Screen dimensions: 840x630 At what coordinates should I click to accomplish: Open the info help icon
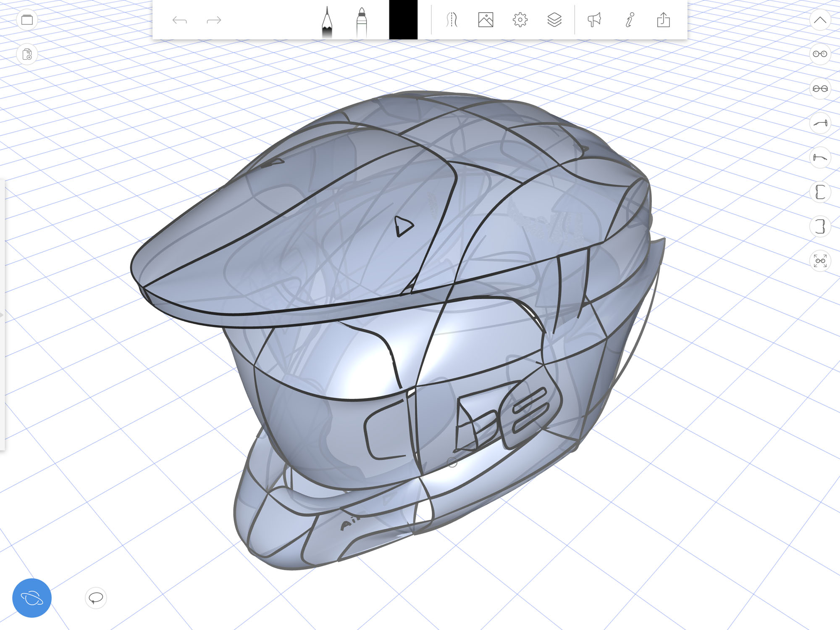coord(629,20)
